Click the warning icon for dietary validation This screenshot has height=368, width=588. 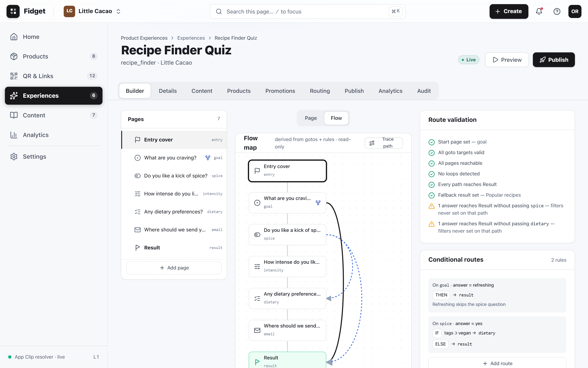(432, 224)
